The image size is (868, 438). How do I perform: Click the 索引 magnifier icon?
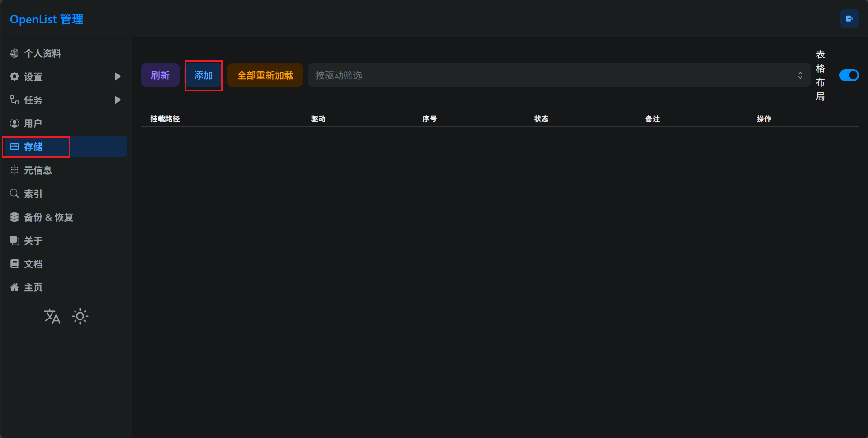(15, 194)
